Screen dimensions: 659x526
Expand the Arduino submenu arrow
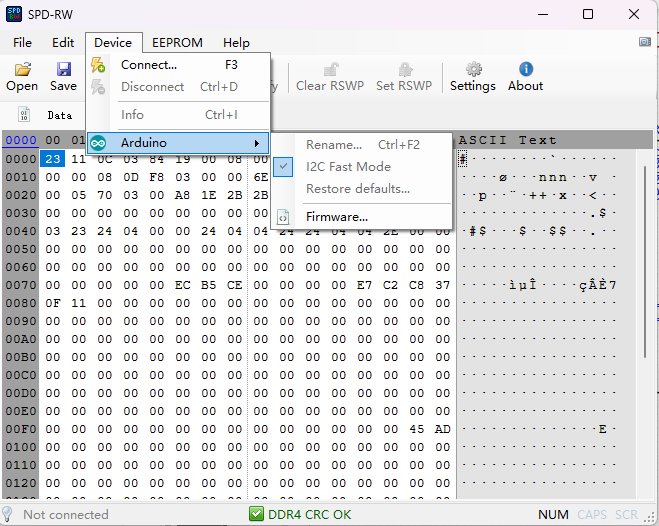pyautogui.click(x=257, y=143)
